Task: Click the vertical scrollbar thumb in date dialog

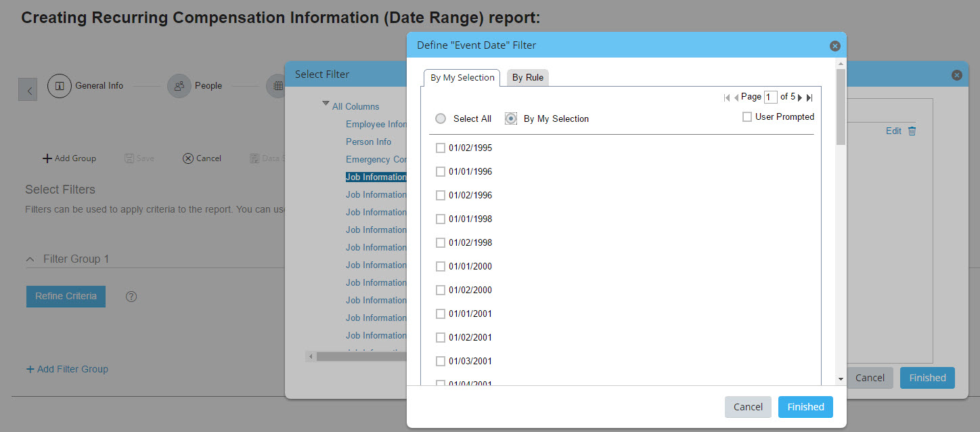Action: [x=841, y=107]
